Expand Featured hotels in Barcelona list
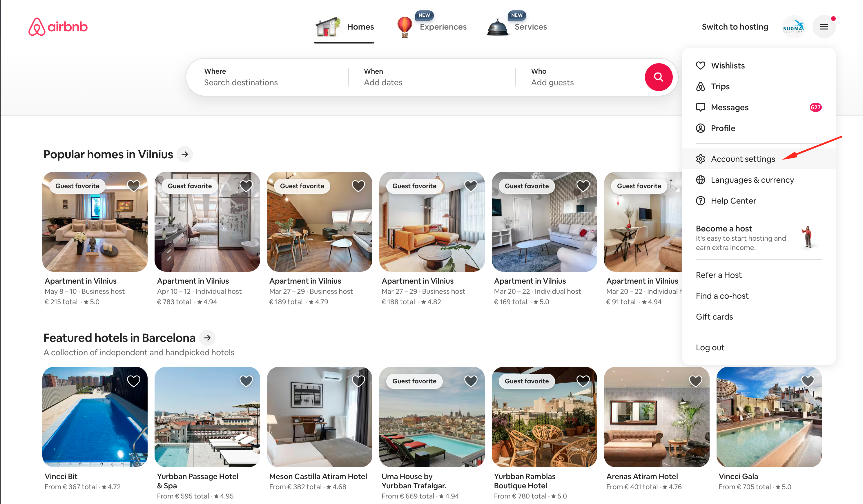863x504 pixels. pyautogui.click(x=207, y=338)
